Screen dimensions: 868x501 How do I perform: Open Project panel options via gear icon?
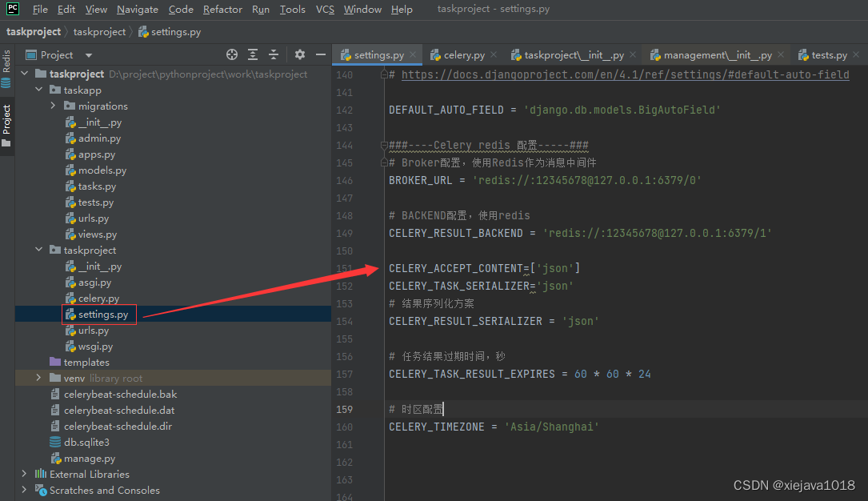pos(299,54)
